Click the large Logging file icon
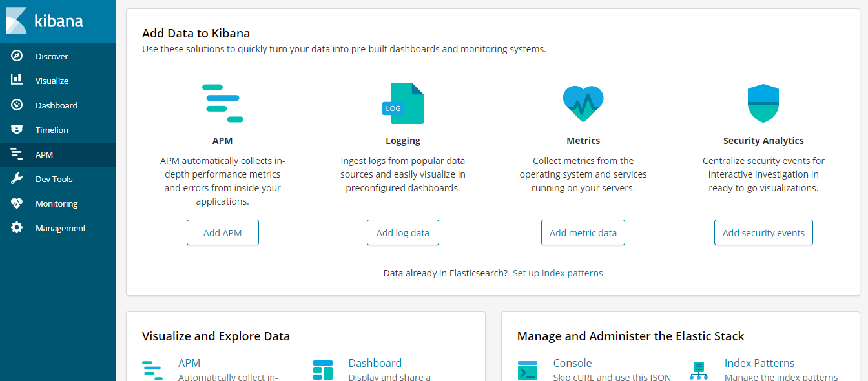Screen dimensions: 868x381 tap(403, 103)
